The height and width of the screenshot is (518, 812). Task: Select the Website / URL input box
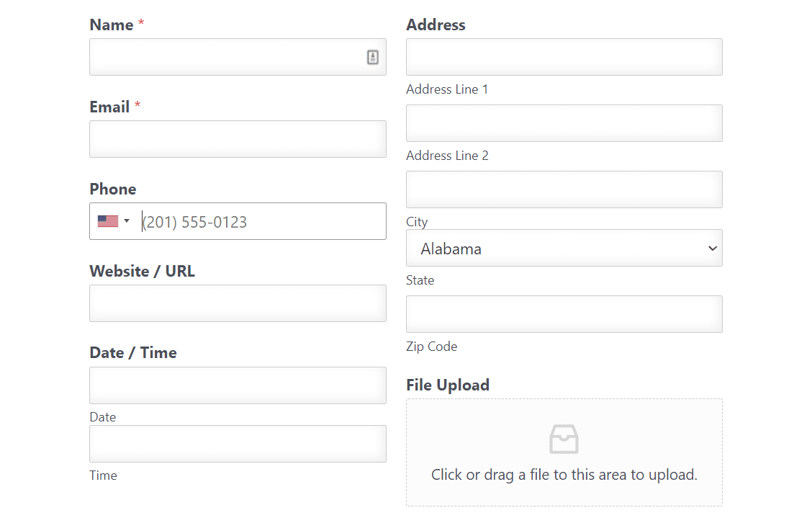coord(238,303)
